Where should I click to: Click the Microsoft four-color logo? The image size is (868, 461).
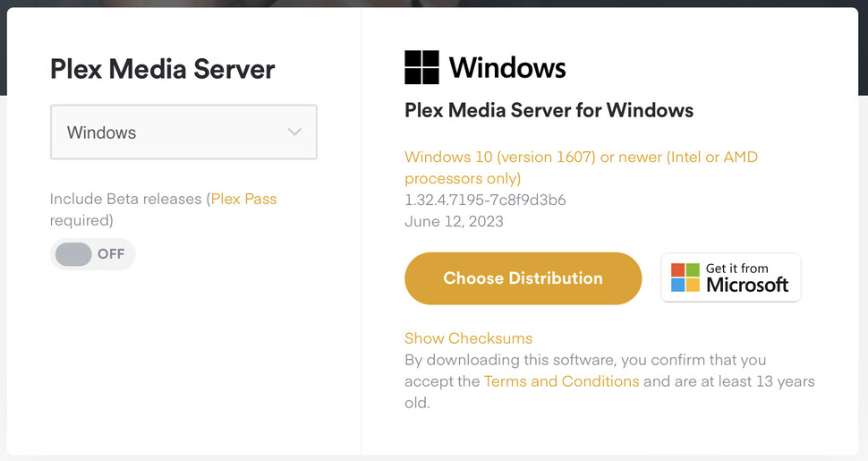click(x=685, y=277)
